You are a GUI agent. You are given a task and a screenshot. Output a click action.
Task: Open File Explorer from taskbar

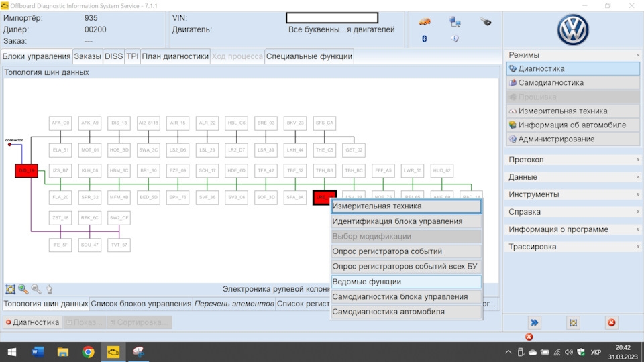(x=63, y=352)
